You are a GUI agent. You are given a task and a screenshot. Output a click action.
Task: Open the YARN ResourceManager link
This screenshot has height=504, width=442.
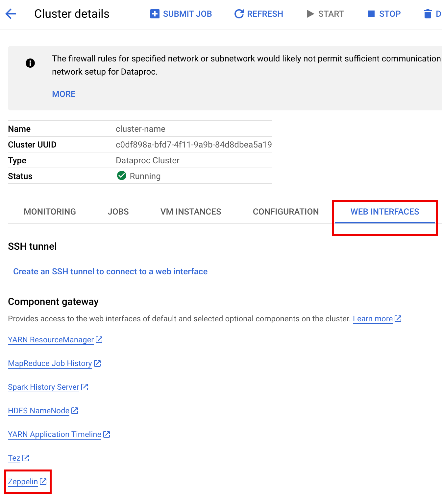(x=51, y=340)
